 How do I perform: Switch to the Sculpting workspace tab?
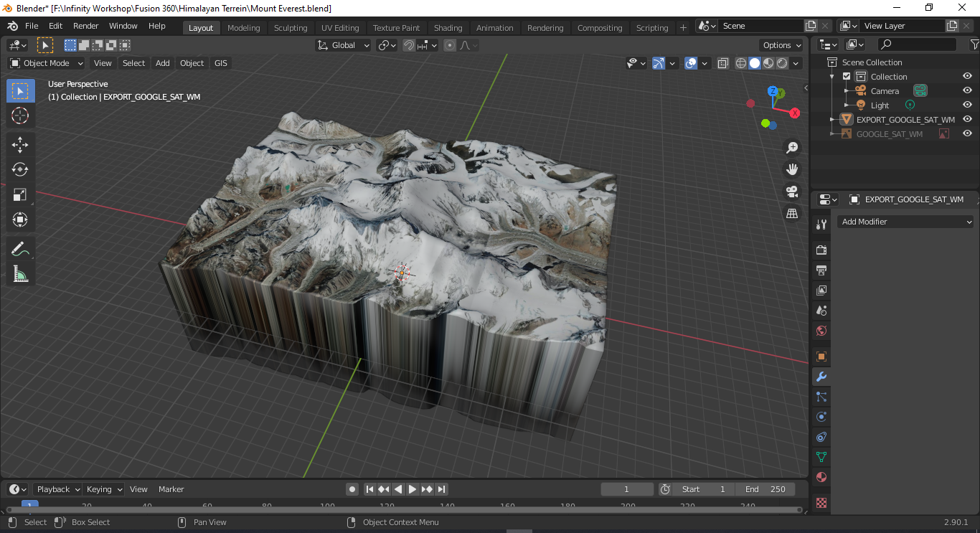click(x=290, y=28)
